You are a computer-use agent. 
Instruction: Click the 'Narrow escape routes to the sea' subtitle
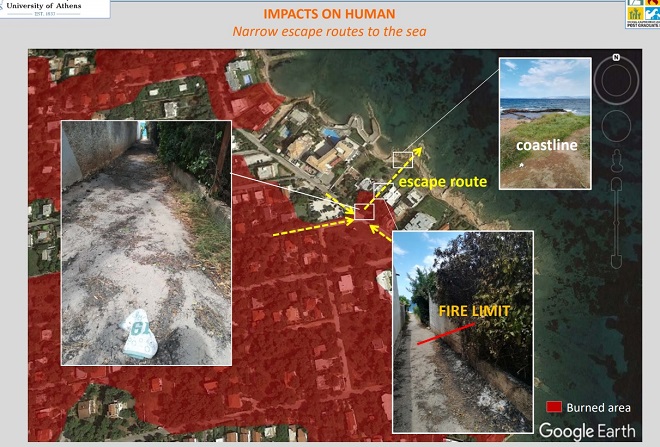pos(330,32)
